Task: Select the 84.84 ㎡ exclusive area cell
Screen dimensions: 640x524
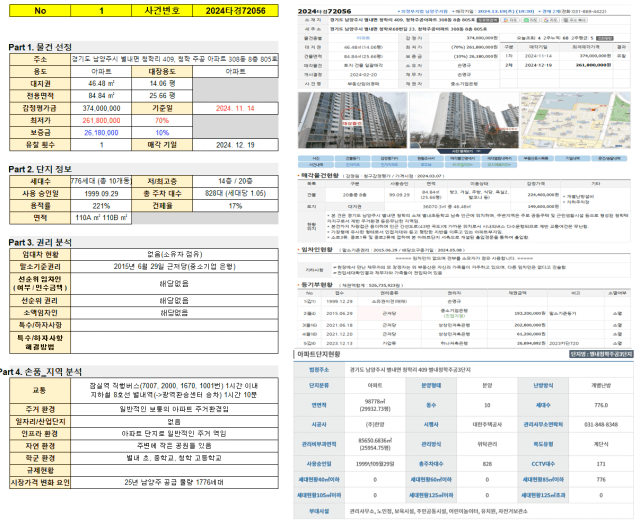Action: [101, 96]
